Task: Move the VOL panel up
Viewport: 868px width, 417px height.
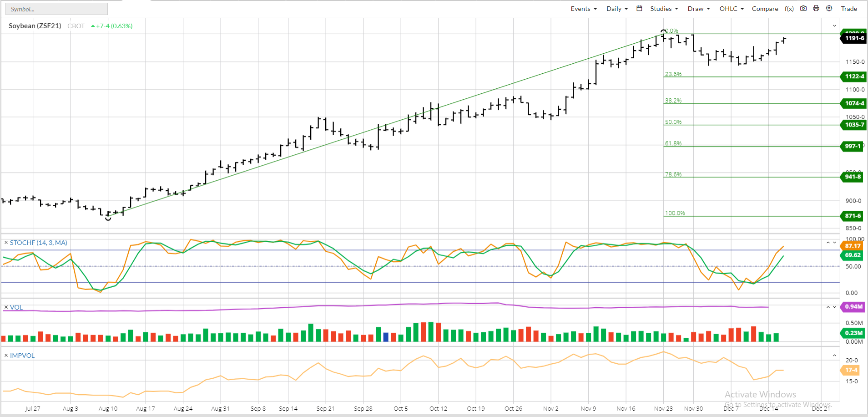Action: [828, 307]
